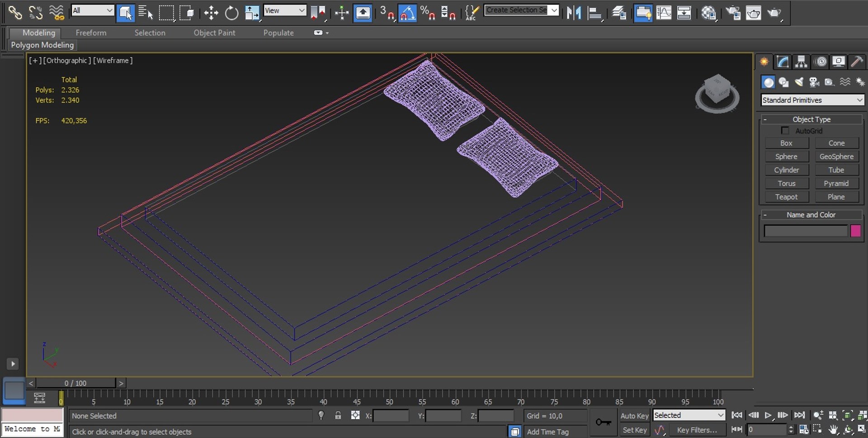The width and height of the screenshot is (868, 438).
Task: Switch to the Selection ribbon tab
Action: click(x=150, y=33)
